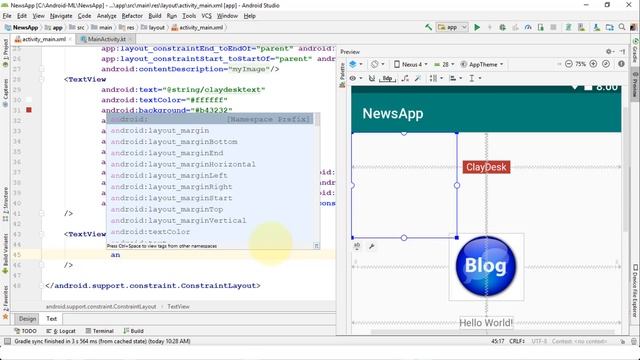
Task: Open Gradle side panel
Action: coord(635,50)
